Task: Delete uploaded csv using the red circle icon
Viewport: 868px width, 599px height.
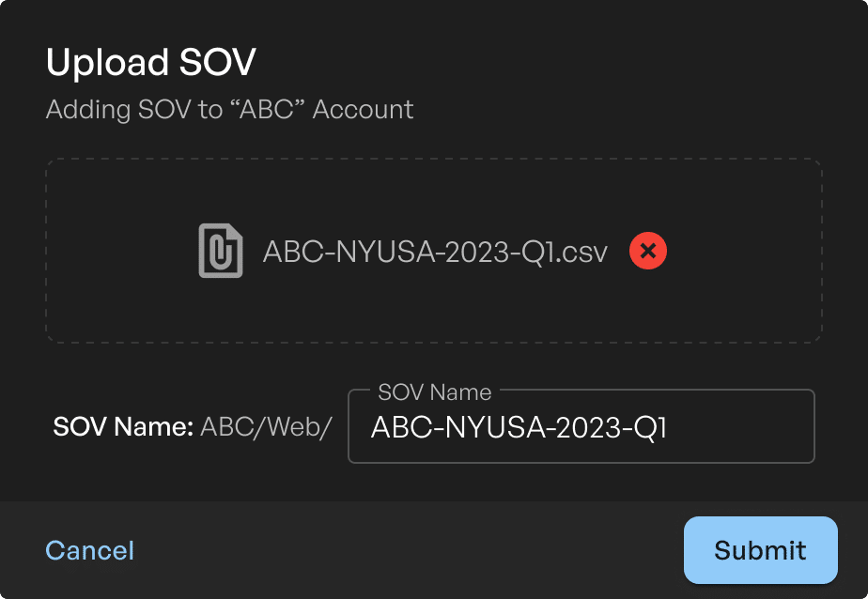Action: [x=647, y=251]
